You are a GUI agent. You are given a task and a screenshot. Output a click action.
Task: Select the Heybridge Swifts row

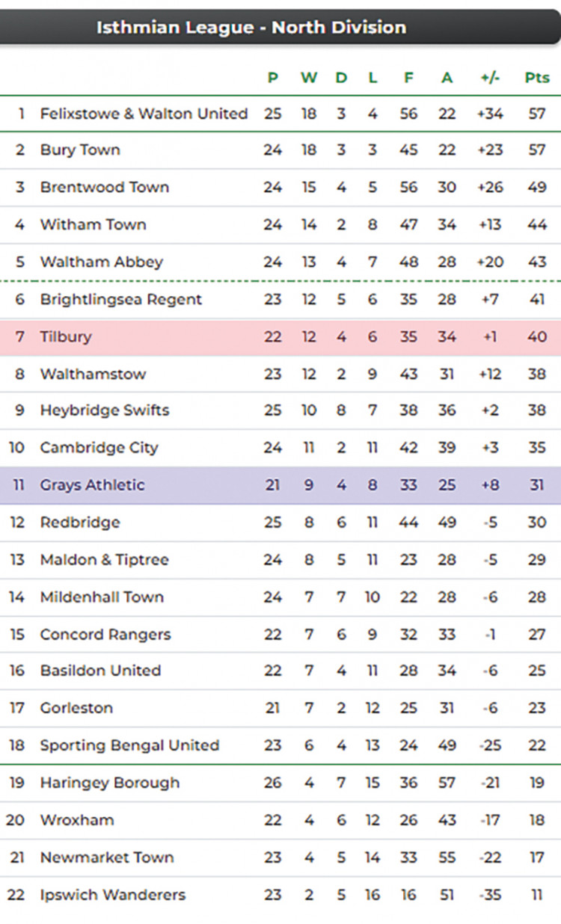[x=280, y=410]
